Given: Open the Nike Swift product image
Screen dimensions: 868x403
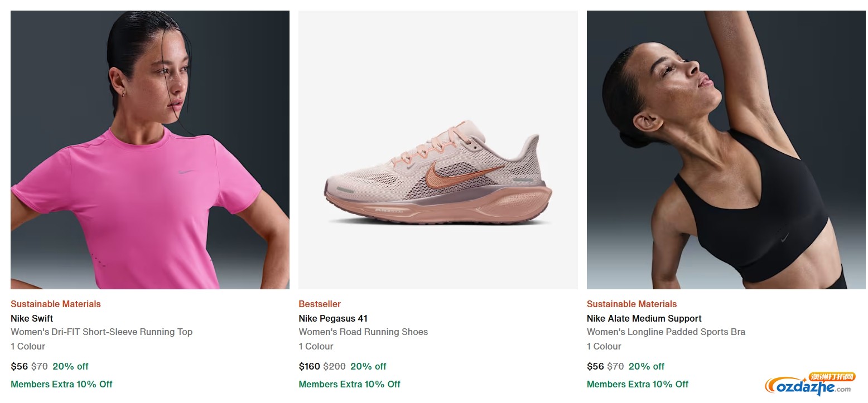Looking at the screenshot, I should click(x=150, y=149).
